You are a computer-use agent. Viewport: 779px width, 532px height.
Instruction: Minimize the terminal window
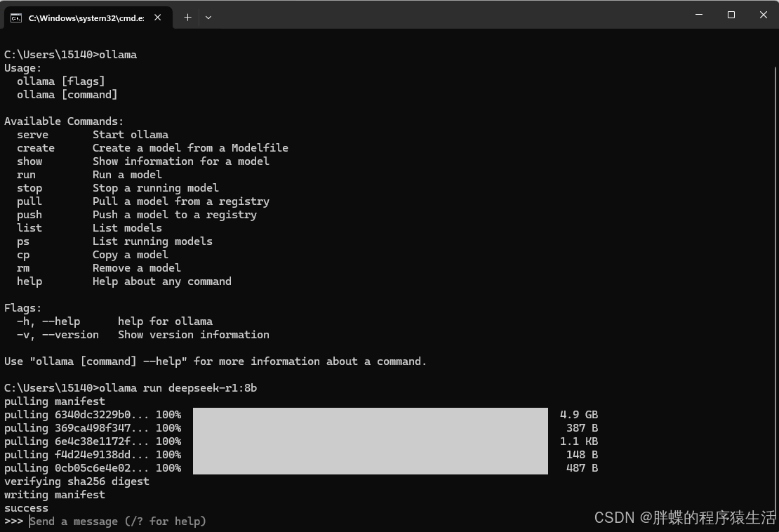coord(699,15)
